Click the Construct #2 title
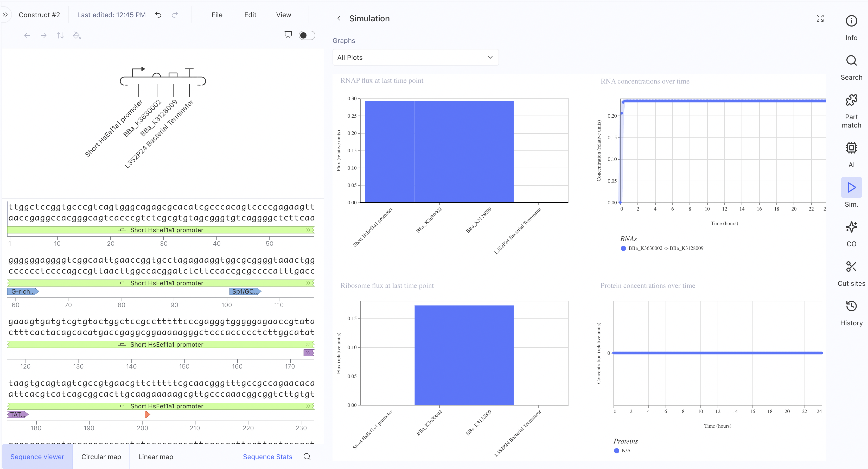 pos(40,15)
